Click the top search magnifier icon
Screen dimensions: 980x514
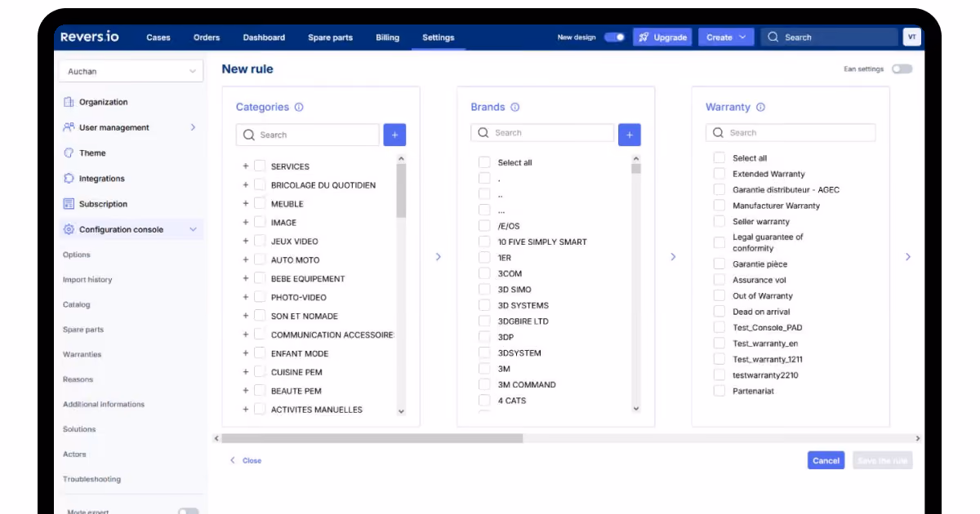pos(773,37)
